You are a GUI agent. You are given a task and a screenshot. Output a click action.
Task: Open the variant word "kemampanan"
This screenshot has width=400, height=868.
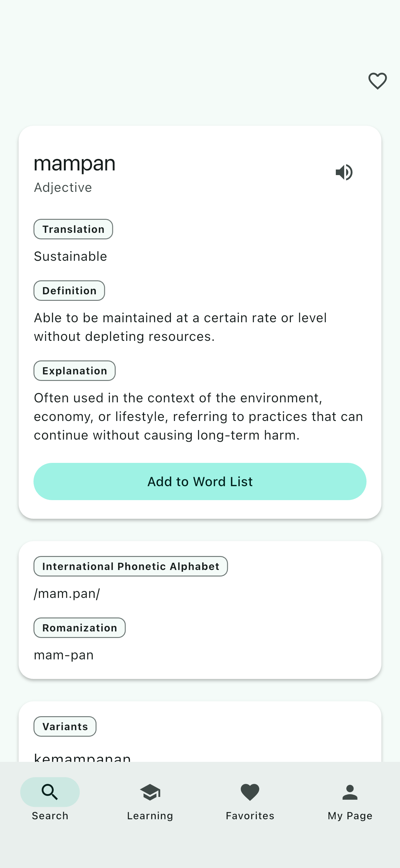click(x=82, y=757)
